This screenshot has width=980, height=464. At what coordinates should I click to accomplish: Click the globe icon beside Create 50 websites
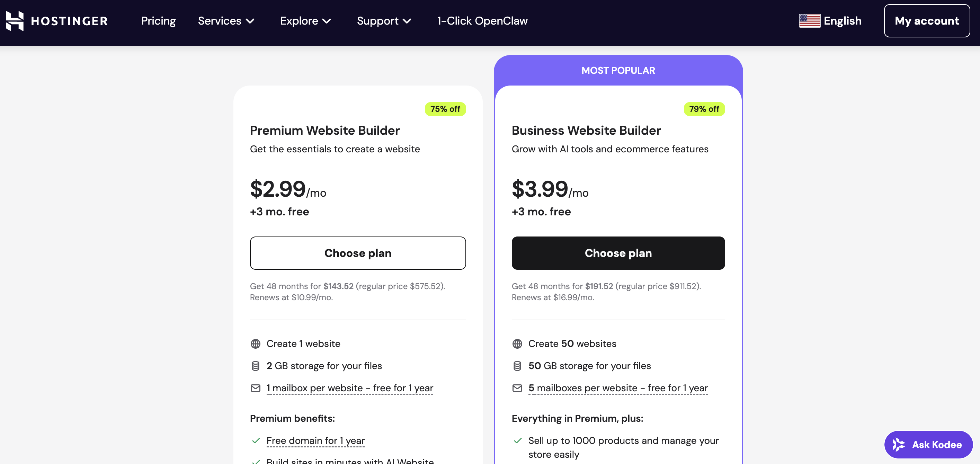pyautogui.click(x=517, y=343)
